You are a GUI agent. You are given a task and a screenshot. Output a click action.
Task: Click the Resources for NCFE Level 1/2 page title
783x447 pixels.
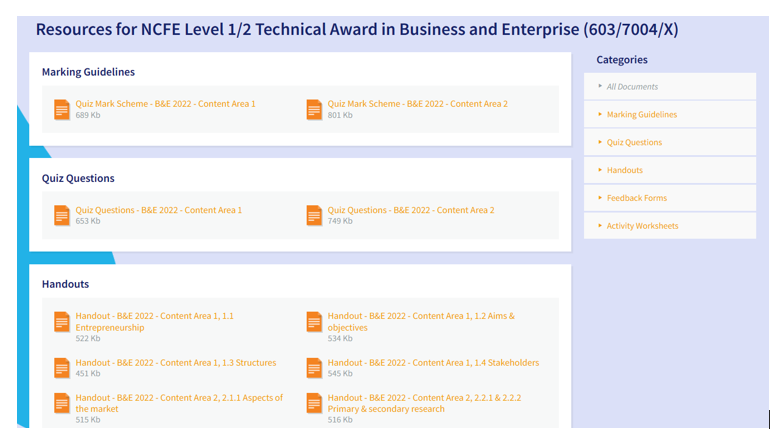[357, 29]
